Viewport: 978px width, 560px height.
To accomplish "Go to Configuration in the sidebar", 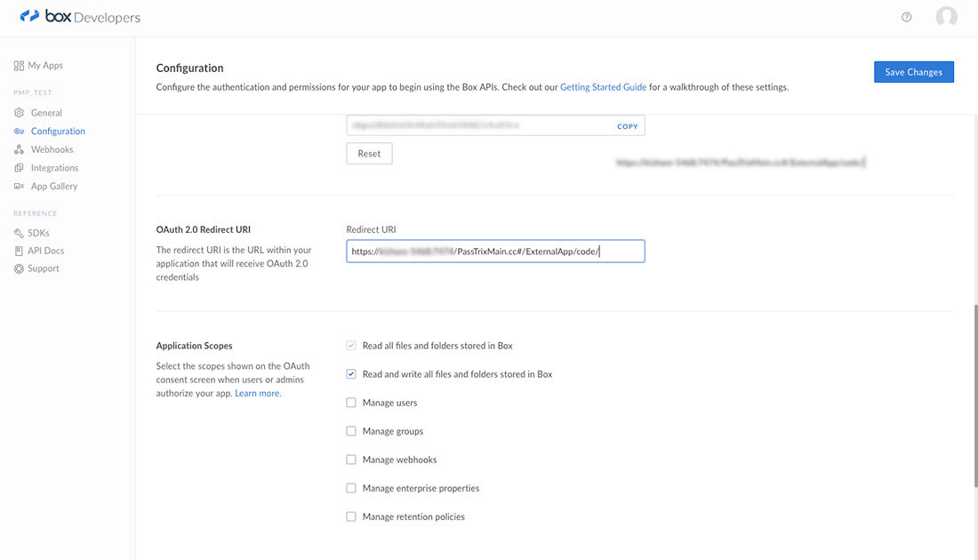I will click(58, 132).
